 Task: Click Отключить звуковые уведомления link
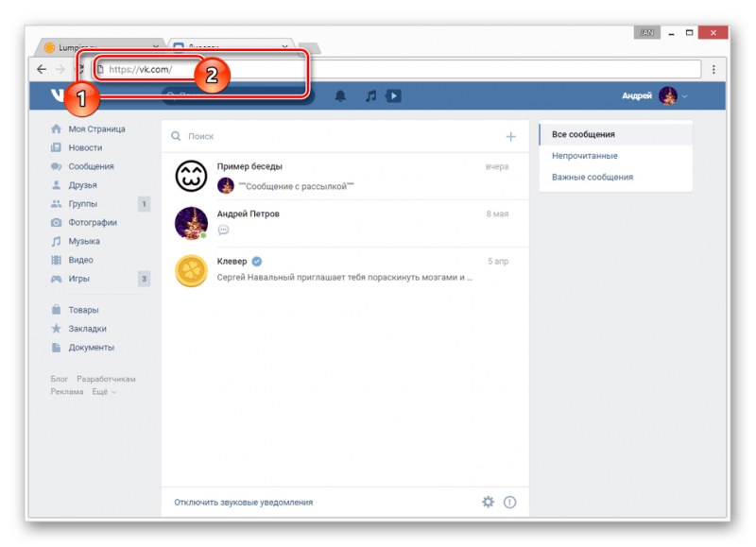click(x=244, y=503)
